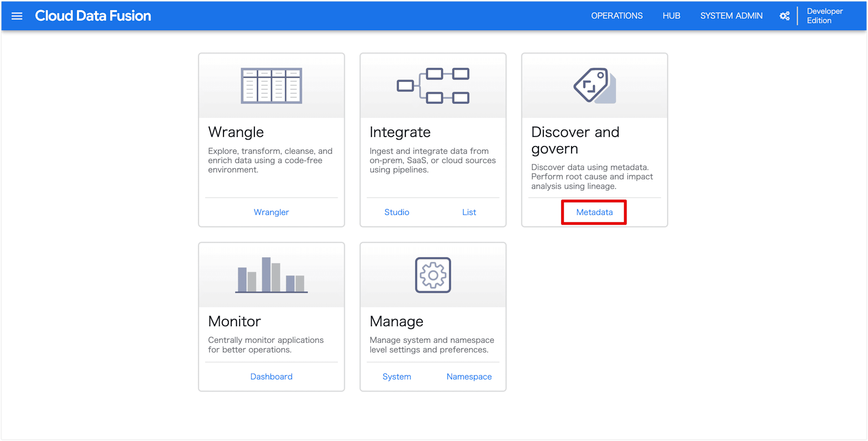Click the Cloud Data Fusion title
This screenshot has width=868, height=441.
pos(93,16)
